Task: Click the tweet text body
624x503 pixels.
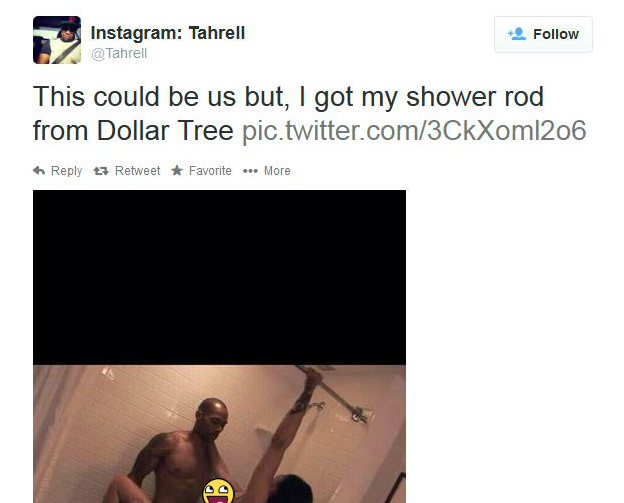Action: coord(309,113)
